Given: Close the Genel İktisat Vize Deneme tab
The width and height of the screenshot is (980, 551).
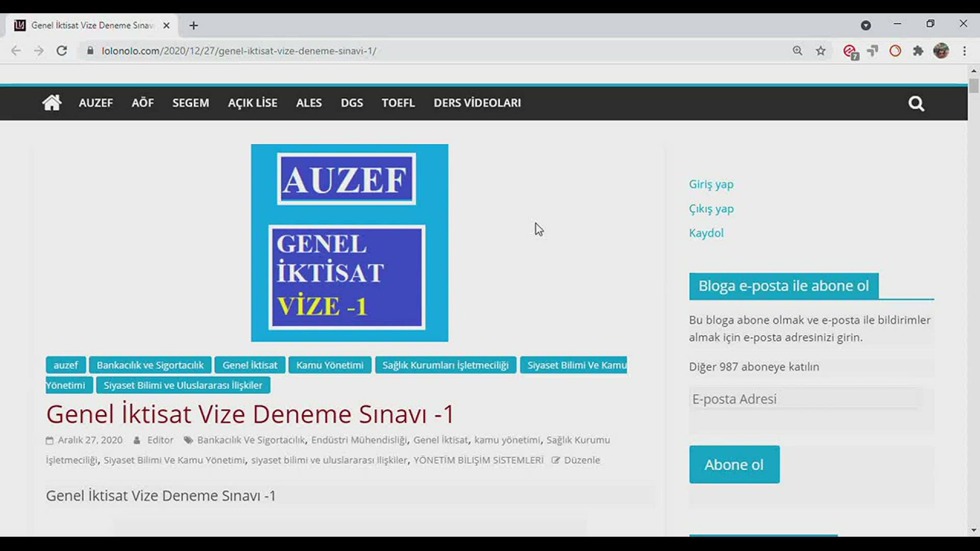Looking at the screenshot, I should [166, 26].
